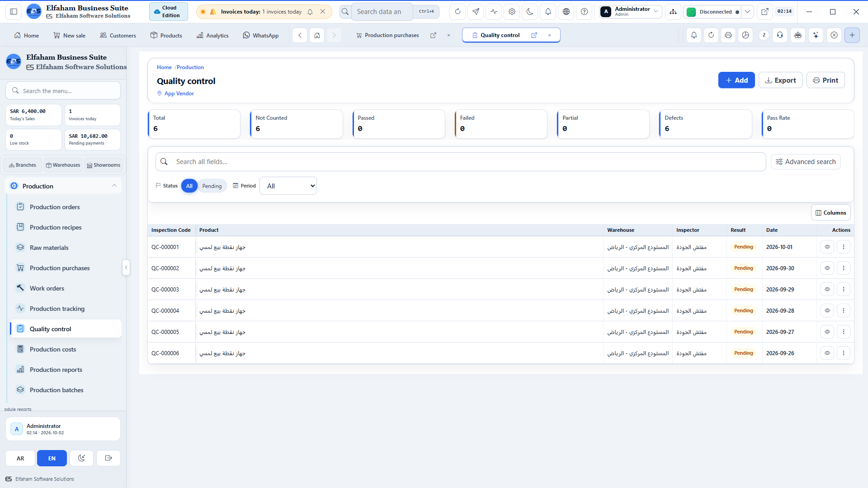Select the Pending status filter
This screenshot has width=868, height=488.
pos(212,186)
